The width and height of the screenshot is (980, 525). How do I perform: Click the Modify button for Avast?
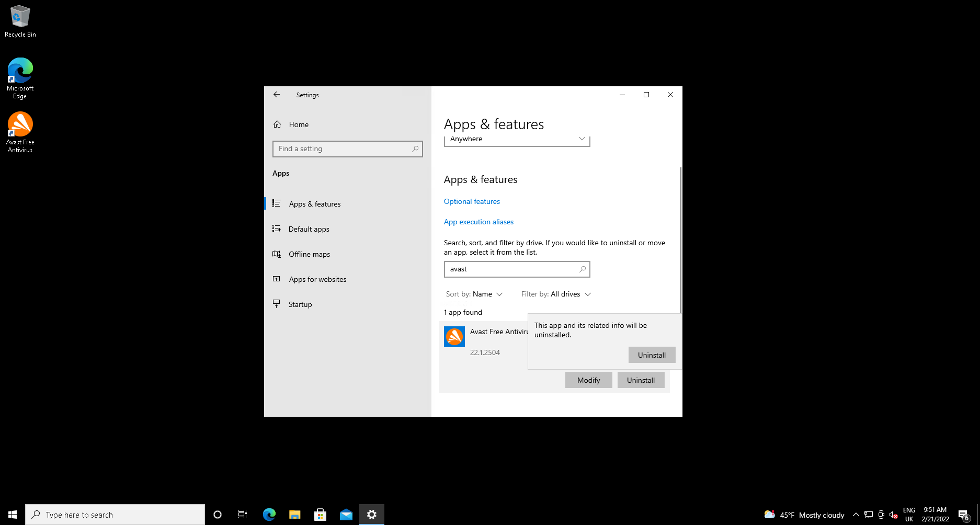click(x=588, y=380)
